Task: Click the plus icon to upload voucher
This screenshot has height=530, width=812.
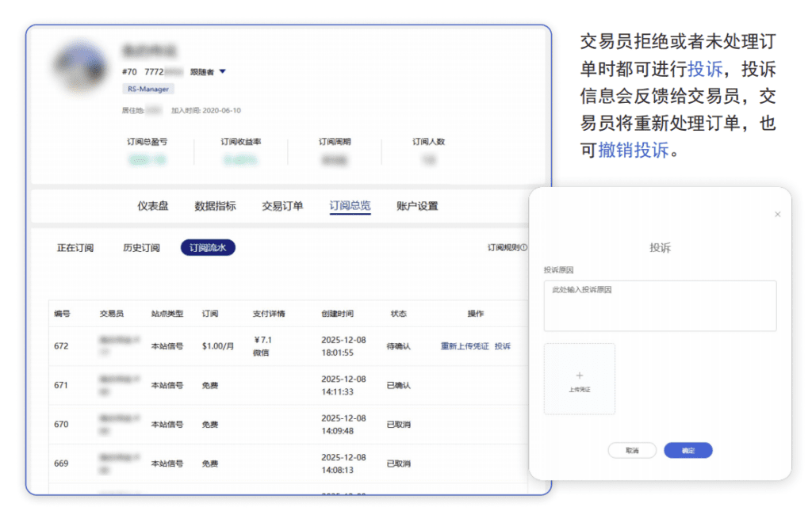Action: tap(579, 376)
